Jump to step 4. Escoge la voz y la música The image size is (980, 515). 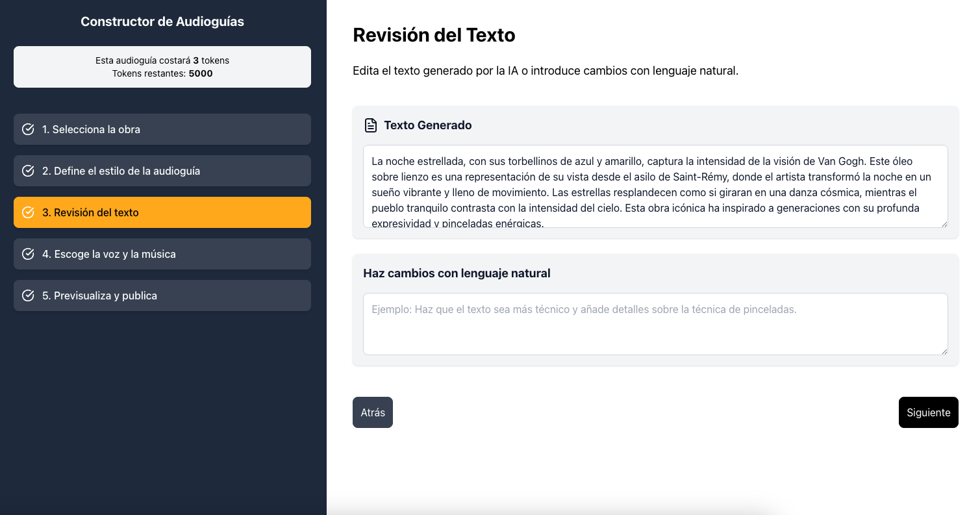pyautogui.click(x=162, y=254)
